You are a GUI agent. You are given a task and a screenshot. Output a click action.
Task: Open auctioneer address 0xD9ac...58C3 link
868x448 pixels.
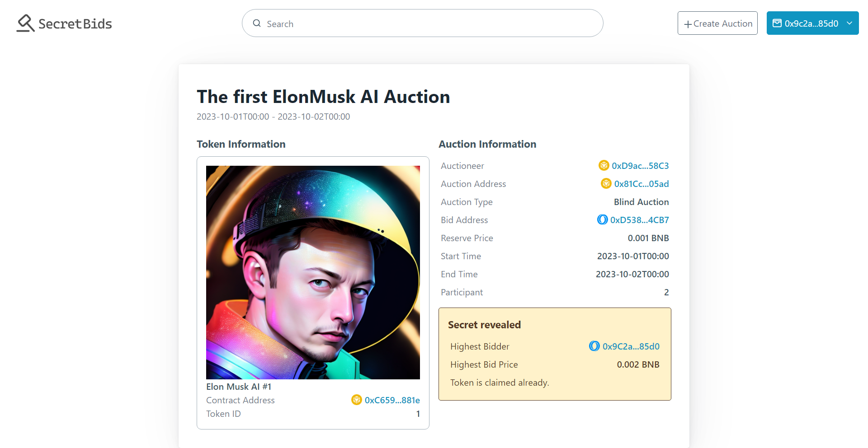click(640, 166)
